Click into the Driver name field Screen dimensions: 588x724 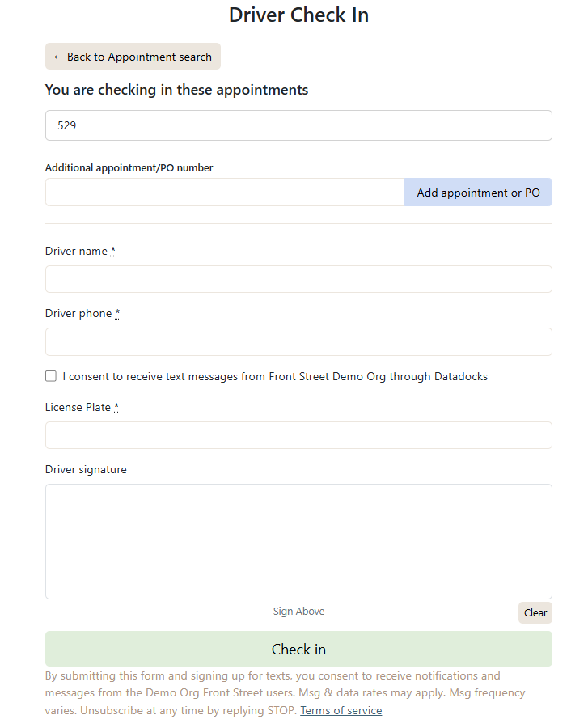click(x=298, y=279)
